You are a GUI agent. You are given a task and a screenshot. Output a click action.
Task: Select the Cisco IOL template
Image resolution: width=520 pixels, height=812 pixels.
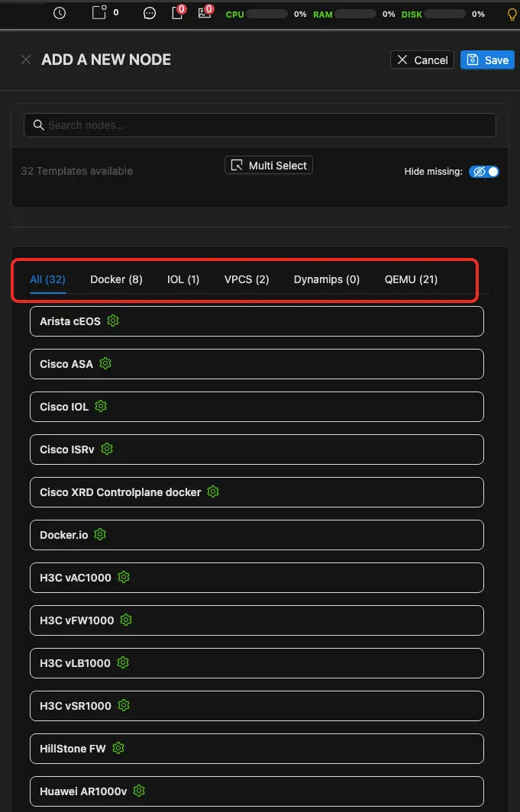pos(257,407)
